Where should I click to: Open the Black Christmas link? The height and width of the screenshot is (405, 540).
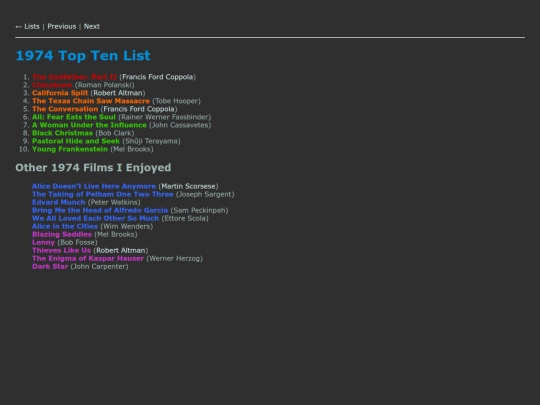click(x=62, y=133)
